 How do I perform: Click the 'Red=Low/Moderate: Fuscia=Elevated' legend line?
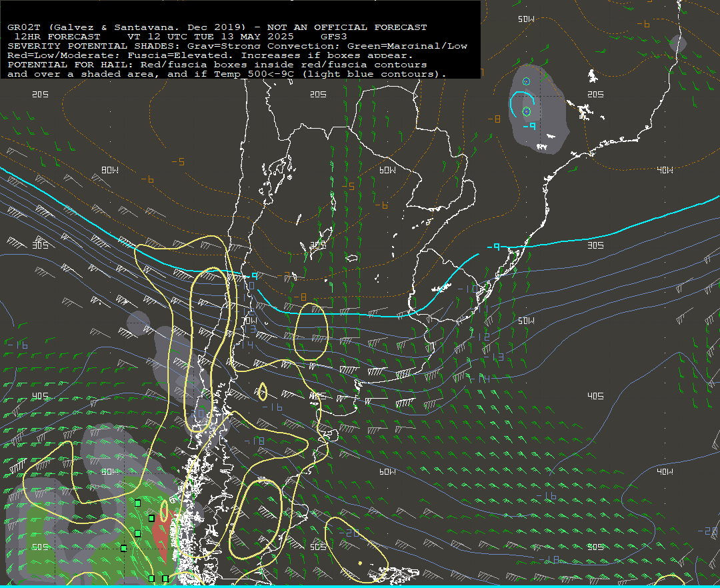point(210,55)
